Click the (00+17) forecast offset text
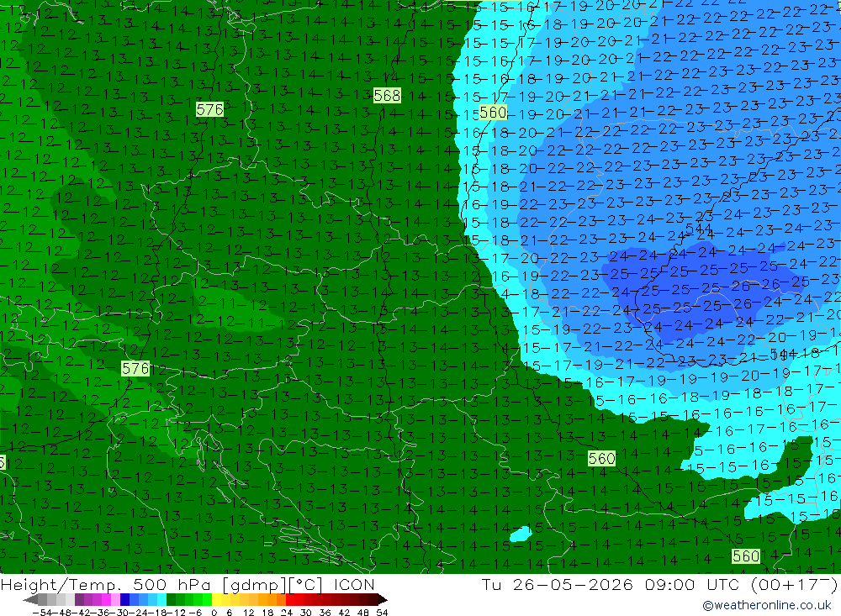Image resolution: width=841 pixels, height=616 pixels. [794, 584]
